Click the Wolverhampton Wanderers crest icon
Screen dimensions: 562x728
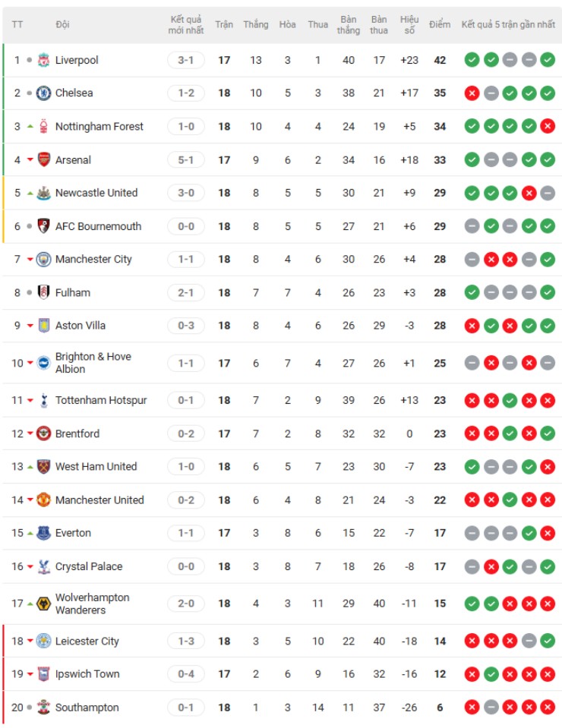pyautogui.click(x=44, y=604)
